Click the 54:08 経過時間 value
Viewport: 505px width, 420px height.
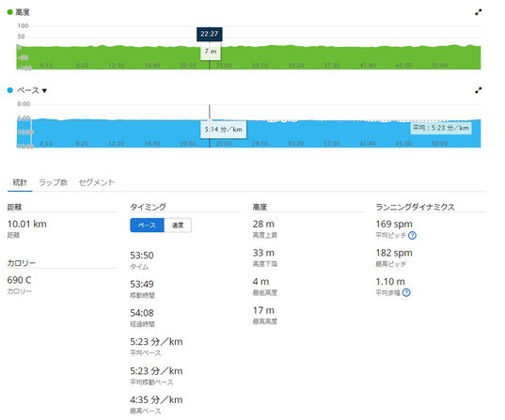(142, 313)
